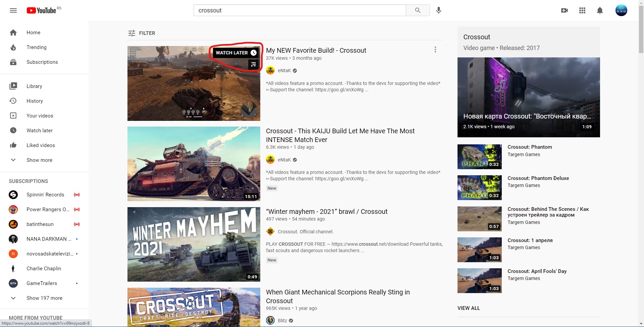Screen dimensions: 644x327
Task: Play Crossout: Phantom Deluxe thumbnail
Action: pos(480,188)
